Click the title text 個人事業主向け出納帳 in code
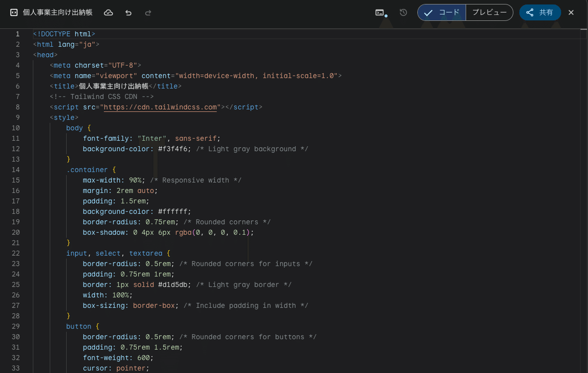Image resolution: width=588 pixels, height=373 pixels. [x=113, y=86]
